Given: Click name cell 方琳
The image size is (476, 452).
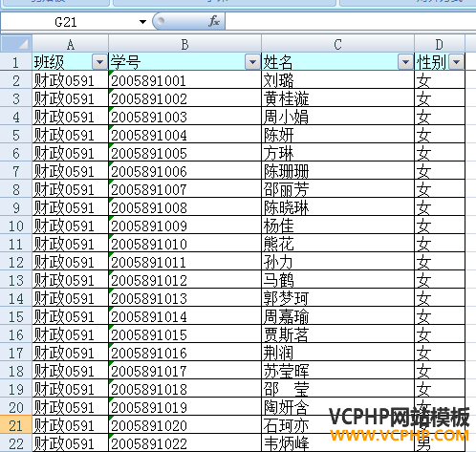Looking at the screenshot, I should pyautogui.click(x=337, y=153).
